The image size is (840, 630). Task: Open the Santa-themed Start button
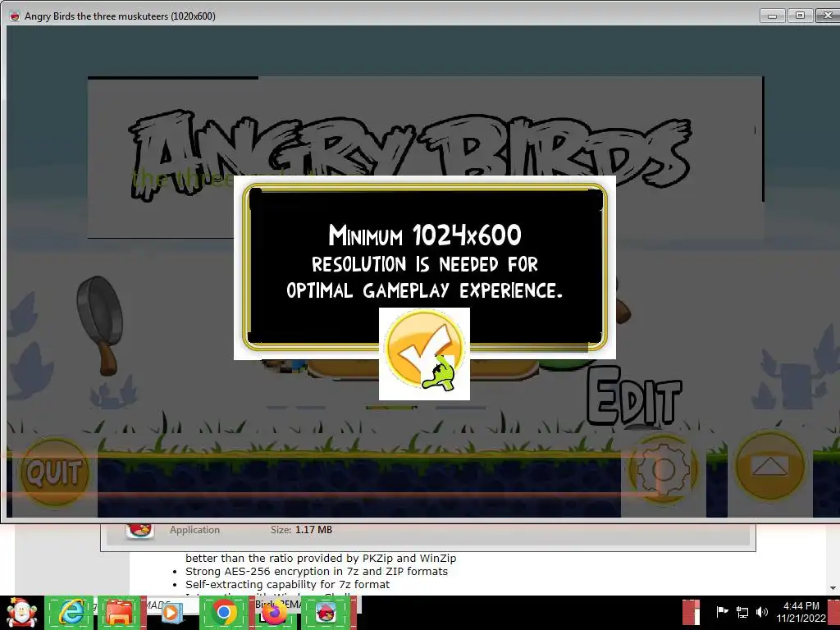(x=21, y=613)
